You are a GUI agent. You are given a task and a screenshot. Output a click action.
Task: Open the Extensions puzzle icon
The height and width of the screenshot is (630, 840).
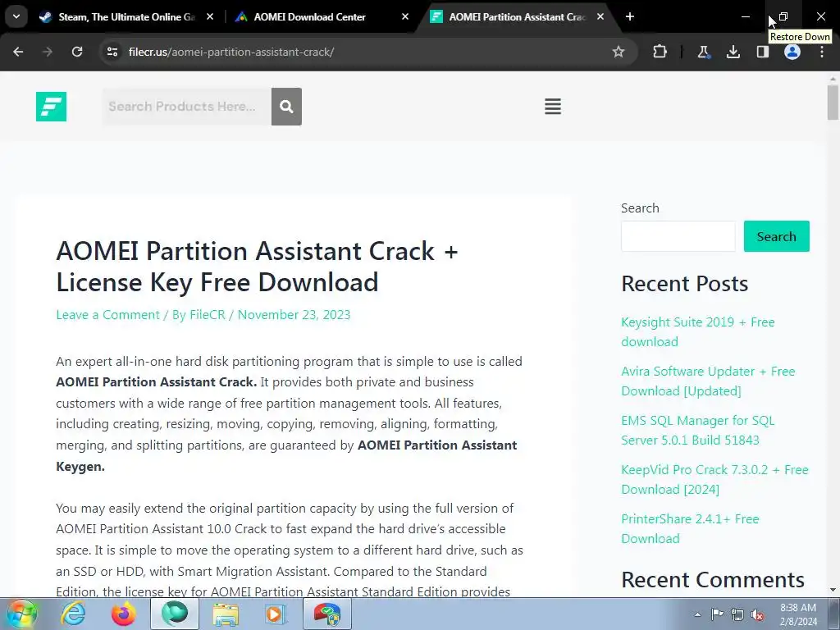[660, 52]
